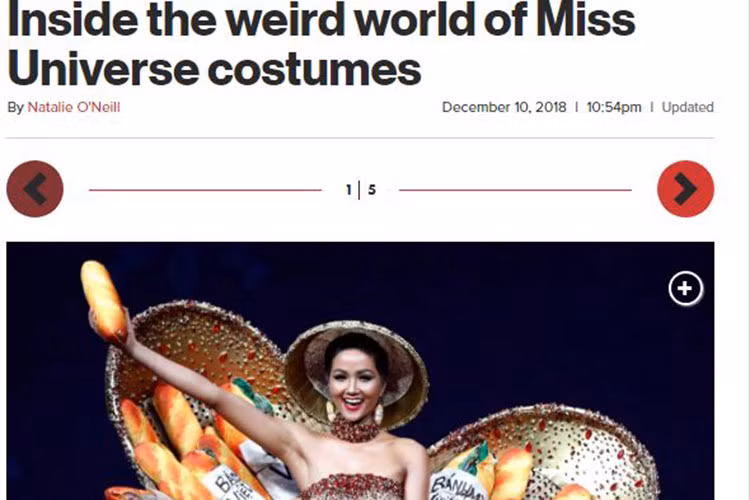Click the December 10, 2018 date
This screenshot has width=750, height=500.
pyautogui.click(x=504, y=107)
